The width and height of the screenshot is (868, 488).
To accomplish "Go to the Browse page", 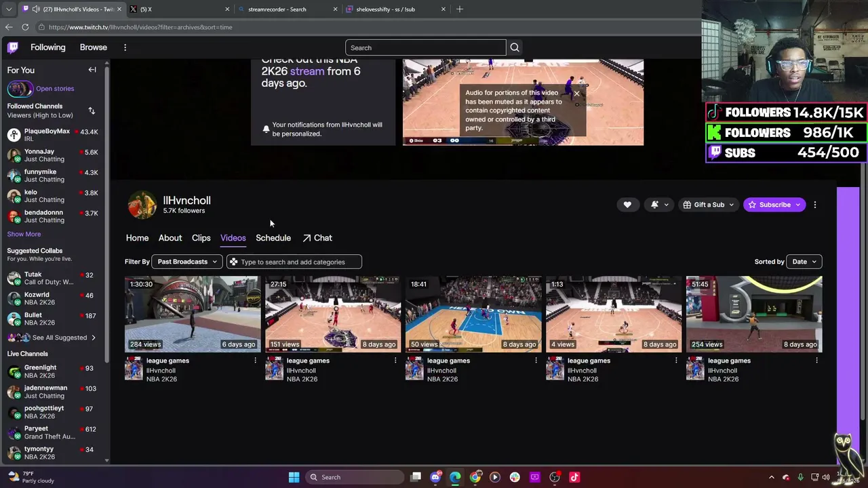I will 94,47.
